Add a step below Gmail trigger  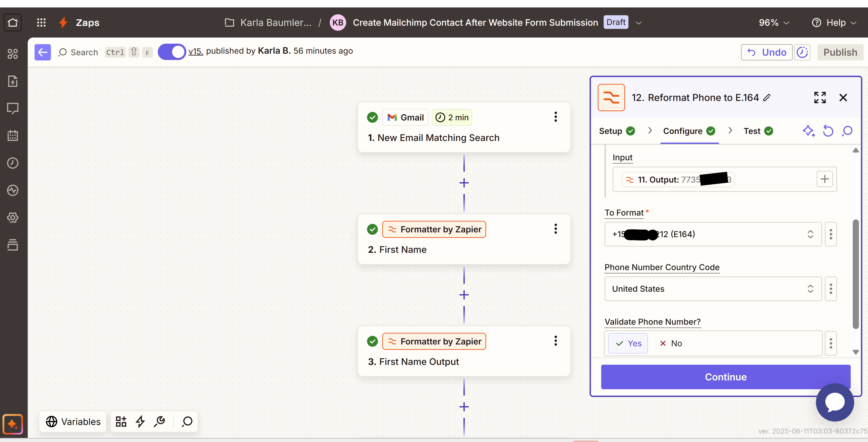(464, 183)
